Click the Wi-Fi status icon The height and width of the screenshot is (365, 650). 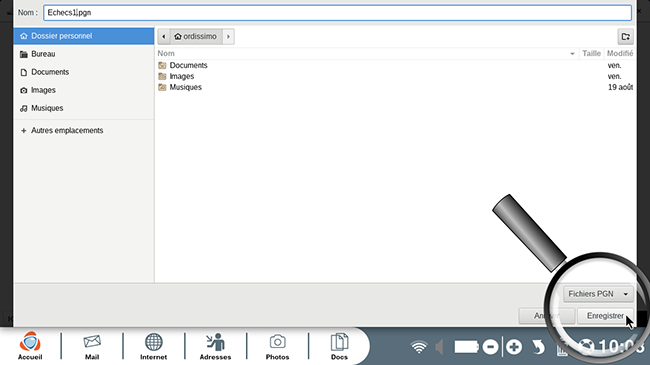[419, 347]
